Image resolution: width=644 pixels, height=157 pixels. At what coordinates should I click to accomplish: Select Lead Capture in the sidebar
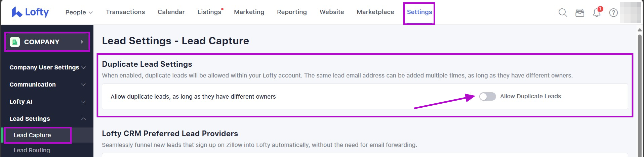point(32,135)
